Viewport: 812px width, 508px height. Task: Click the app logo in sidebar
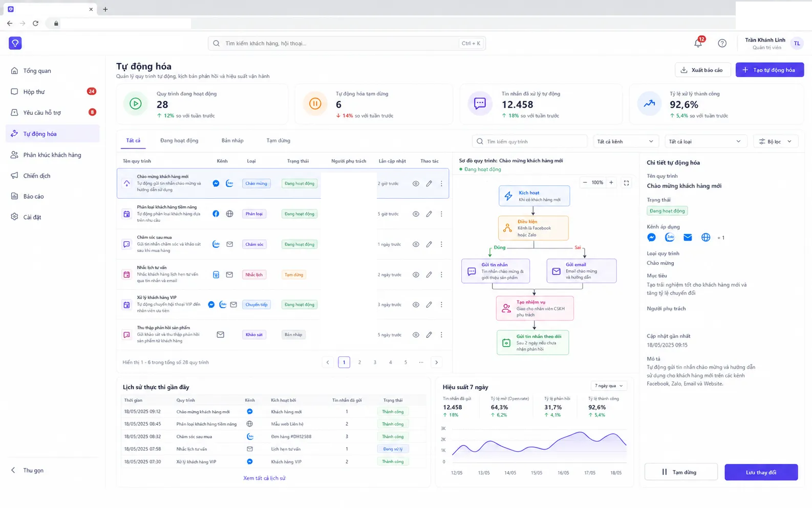click(x=15, y=43)
